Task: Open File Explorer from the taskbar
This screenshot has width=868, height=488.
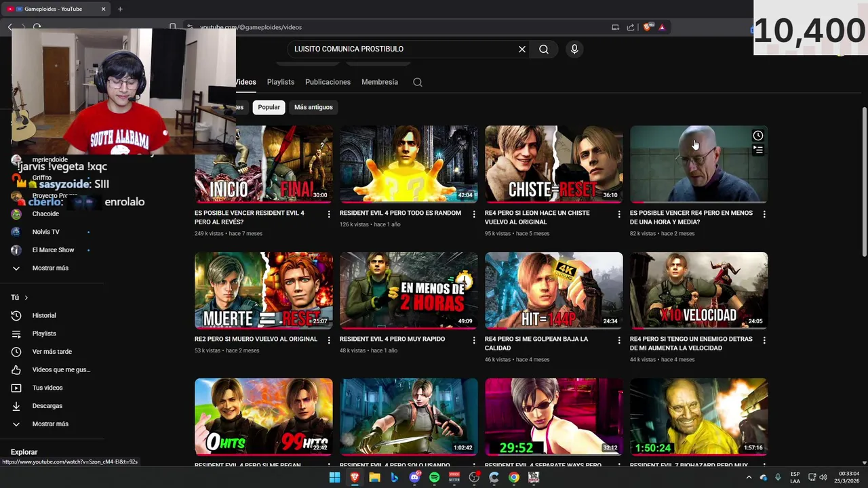Action: coord(374,477)
